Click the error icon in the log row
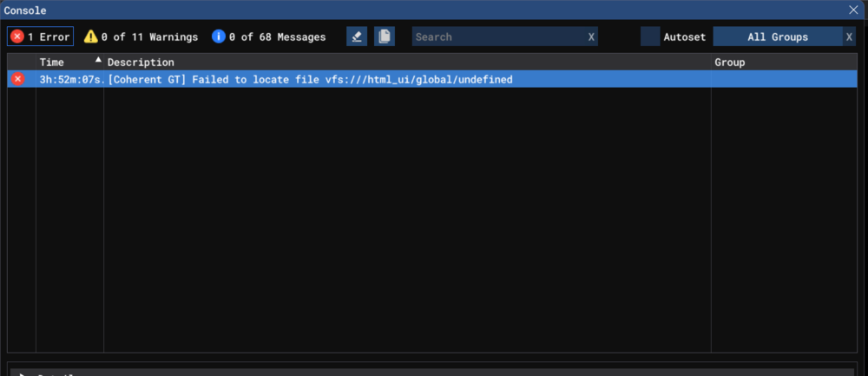 (x=17, y=79)
